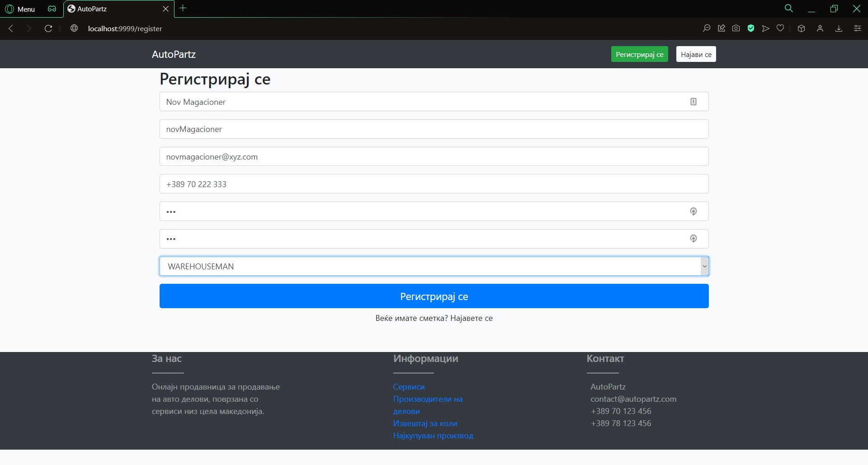
Task: Open the ad blocker shield icon
Action: point(751,28)
